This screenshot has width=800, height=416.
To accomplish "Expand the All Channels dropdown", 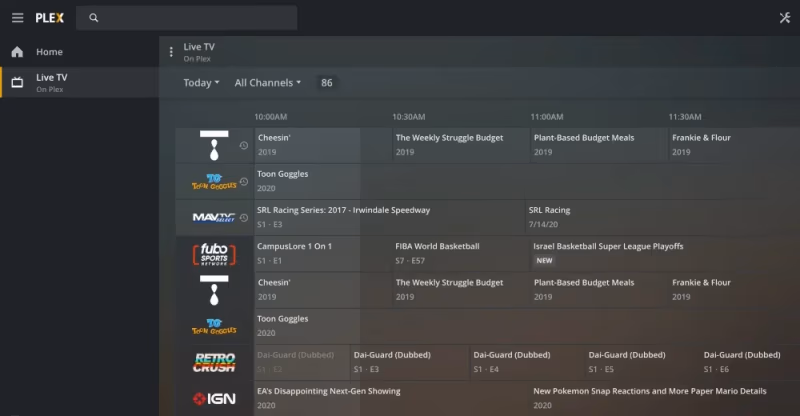I will click(268, 83).
